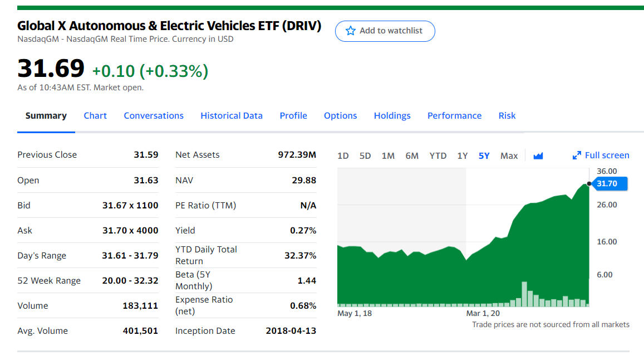Set chart range to 1D
Screen dimensions: 644x360
pyautogui.click(x=343, y=156)
